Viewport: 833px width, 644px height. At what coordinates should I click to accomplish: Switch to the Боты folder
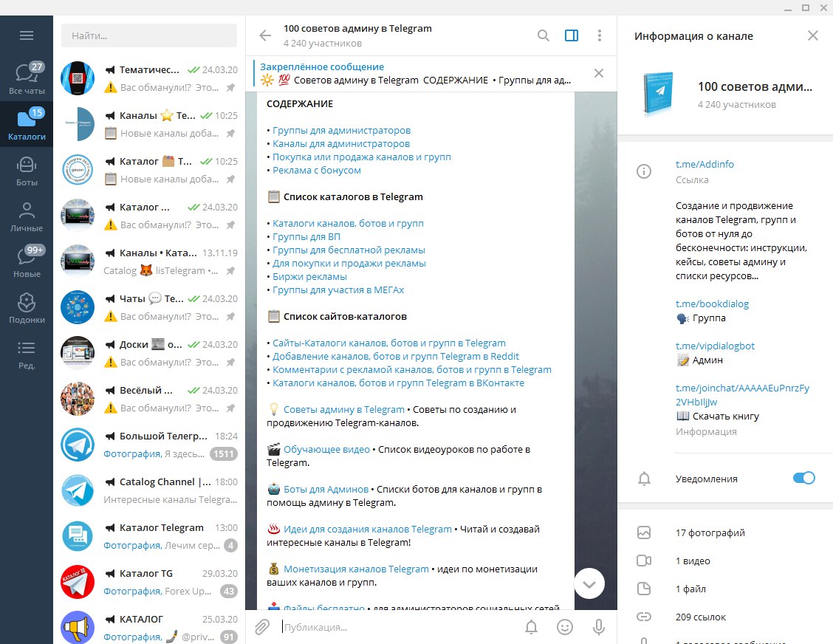click(27, 171)
